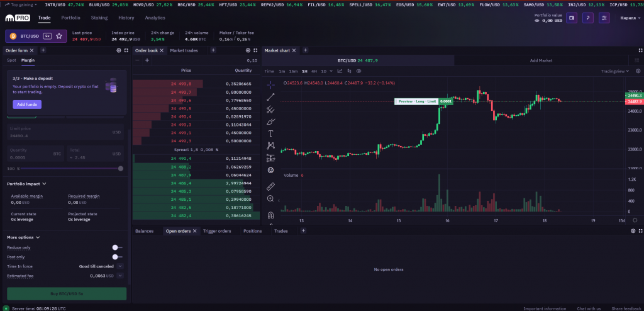Adjust the order size percentage slider

coord(120,169)
